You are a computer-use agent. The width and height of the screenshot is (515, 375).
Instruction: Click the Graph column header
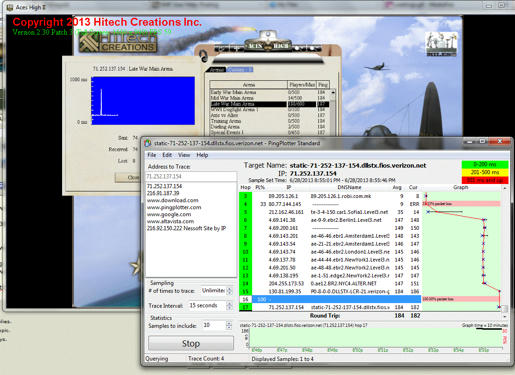point(461,187)
